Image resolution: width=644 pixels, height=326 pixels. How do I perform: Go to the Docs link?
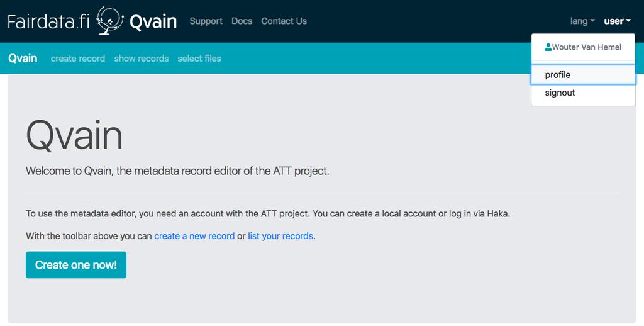[242, 21]
